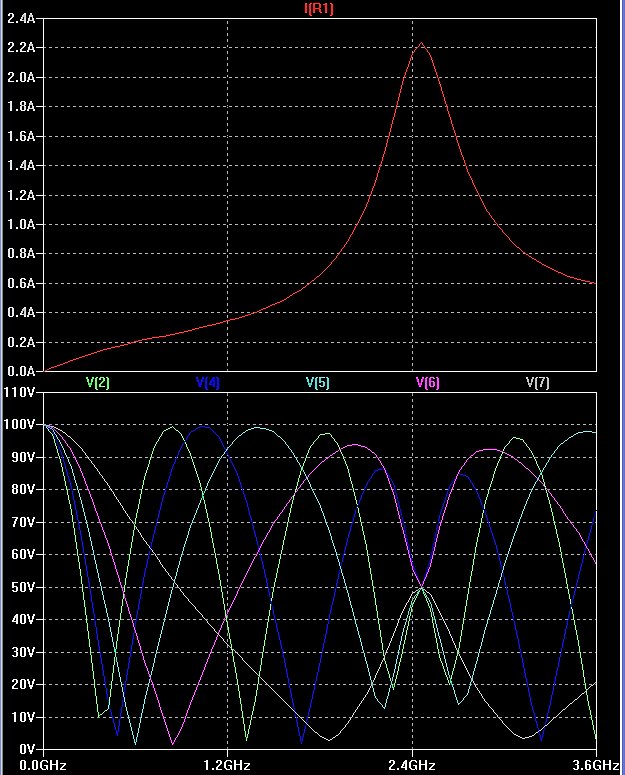Click the 0.0GHz frequency axis label
The height and width of the screenshot is (775, 625).
tap(22, 765)
